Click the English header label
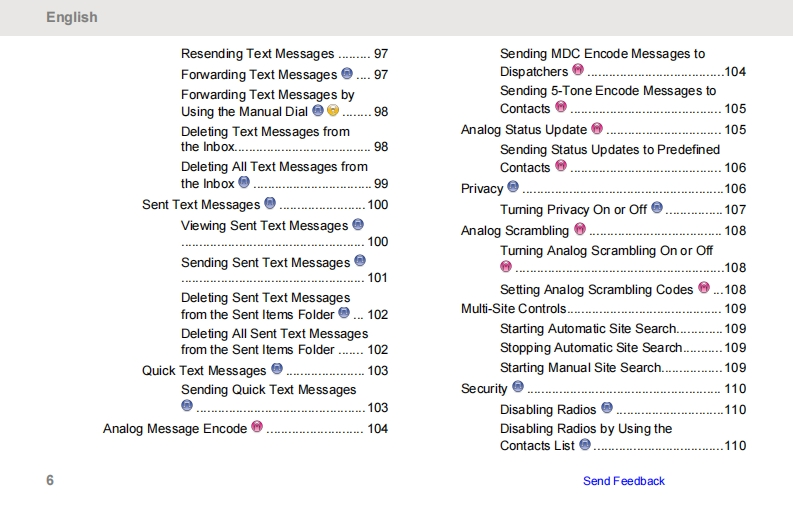This screenshot has width=793, height=513. tap(72, 17)
